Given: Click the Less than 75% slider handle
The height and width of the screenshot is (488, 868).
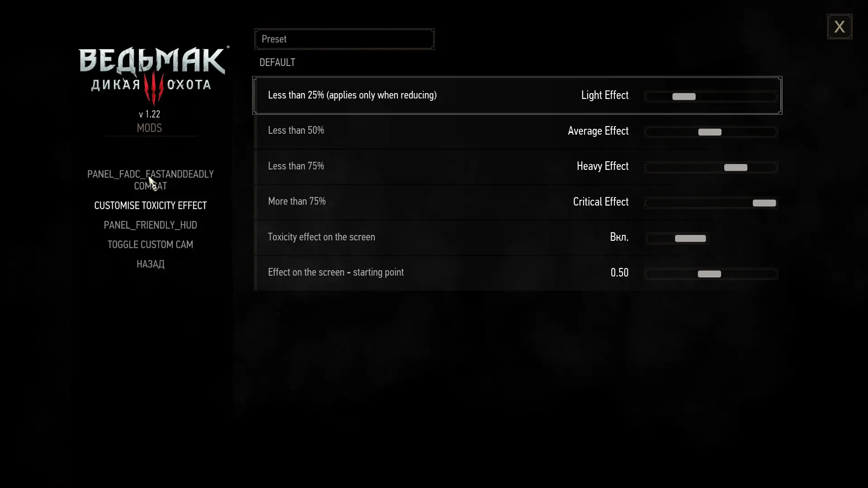Looking at the screenshot, I should [x=736, y=167].
